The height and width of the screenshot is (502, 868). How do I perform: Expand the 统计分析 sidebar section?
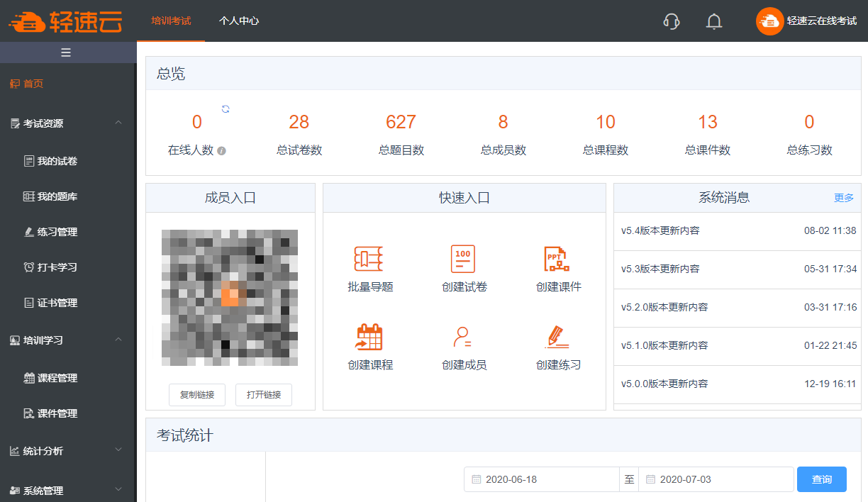(118, 450)
